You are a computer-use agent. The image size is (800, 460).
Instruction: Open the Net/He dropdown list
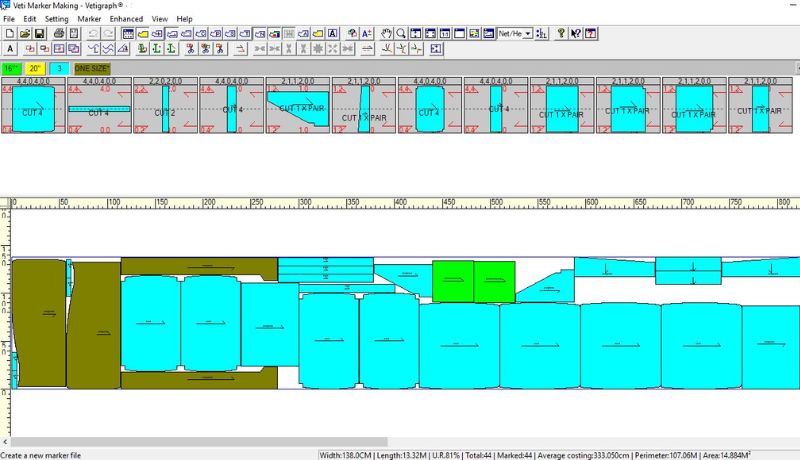528,34
